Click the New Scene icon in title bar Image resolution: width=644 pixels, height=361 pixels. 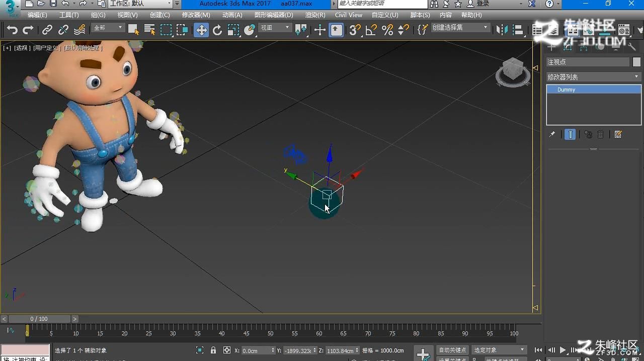tap(29, 4)
